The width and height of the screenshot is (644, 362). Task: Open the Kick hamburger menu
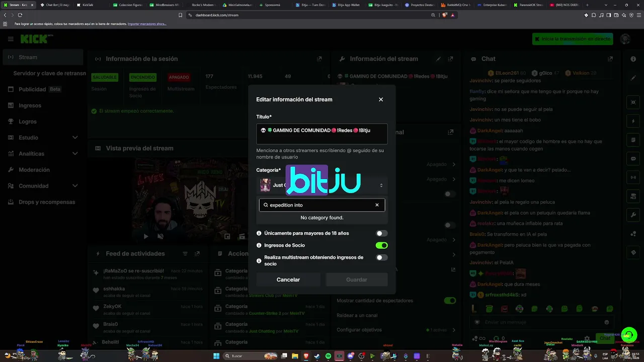click(11, 39)
